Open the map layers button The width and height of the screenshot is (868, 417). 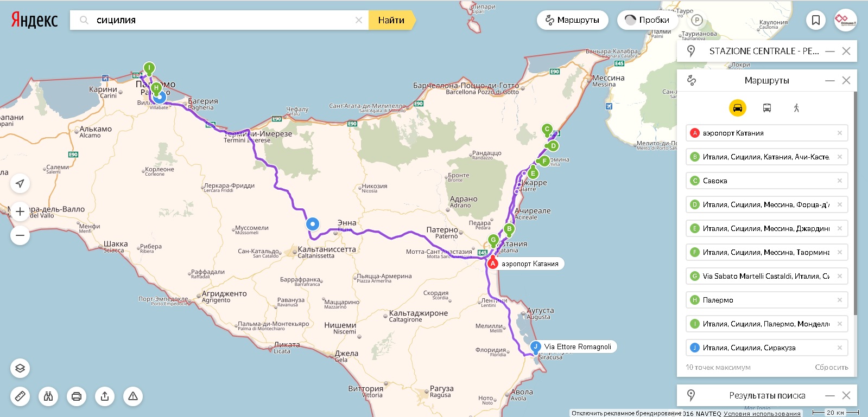20,368
